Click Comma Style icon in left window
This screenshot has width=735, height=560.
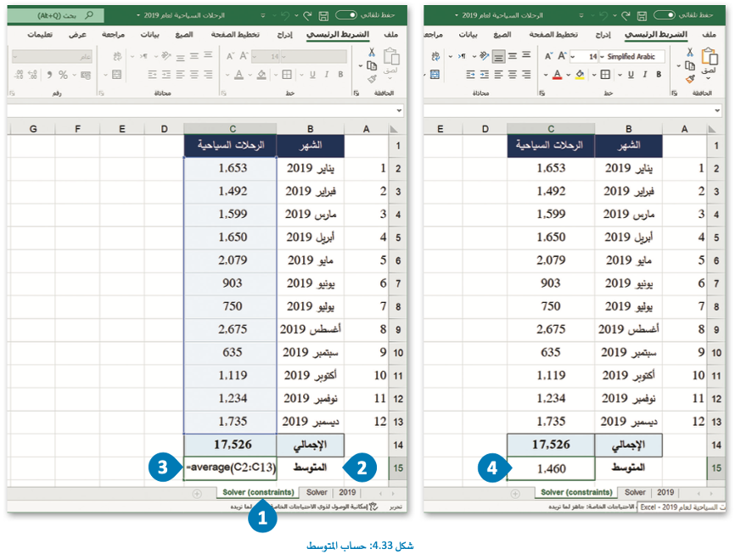click(x=49, y=75)
